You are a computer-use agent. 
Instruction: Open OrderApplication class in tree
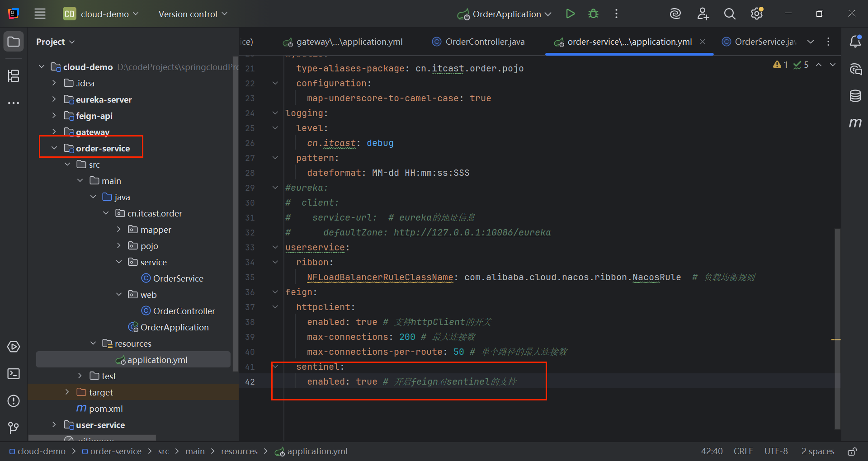click(168, 327)
